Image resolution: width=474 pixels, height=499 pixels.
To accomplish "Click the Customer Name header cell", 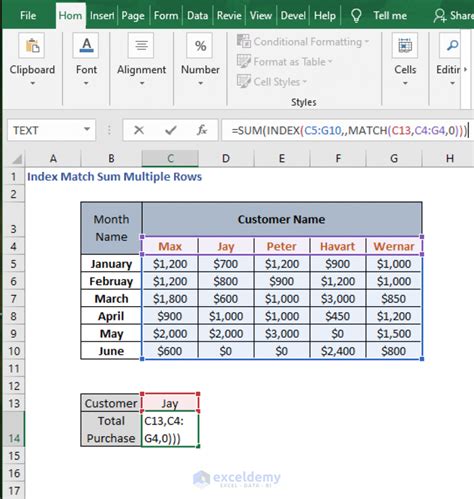I will click(x=282, y=219).
